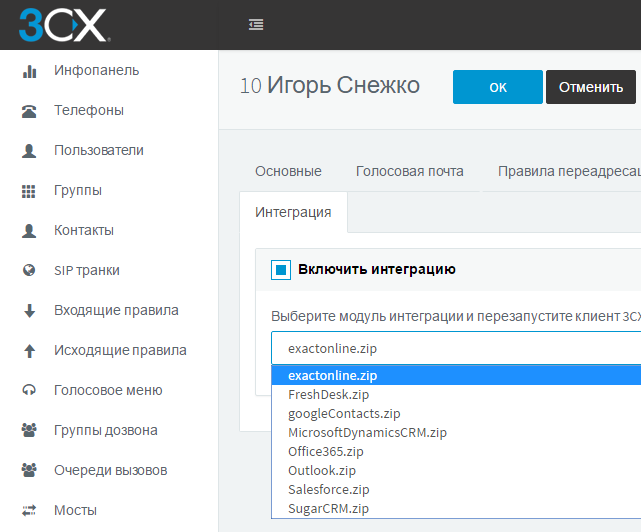Navigate to Мосты
This screenshot has width=641, height=532.
(x=75, y=510)
